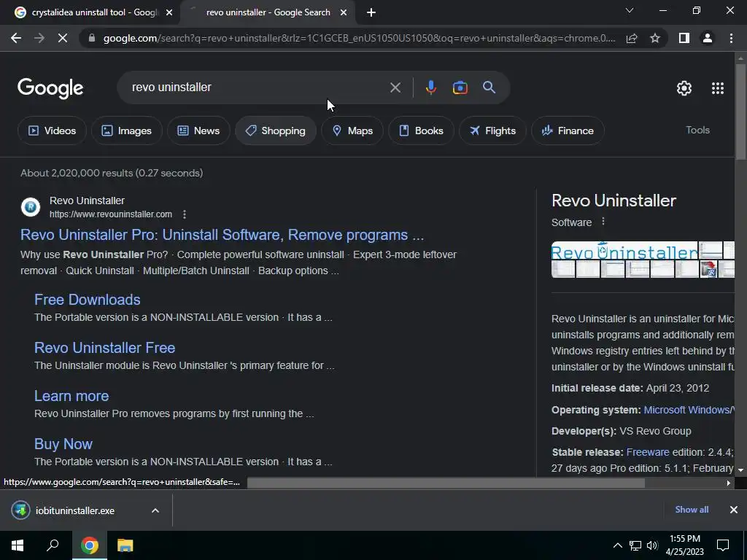
Task: Open the Windows Start menu
Action: 18,545
